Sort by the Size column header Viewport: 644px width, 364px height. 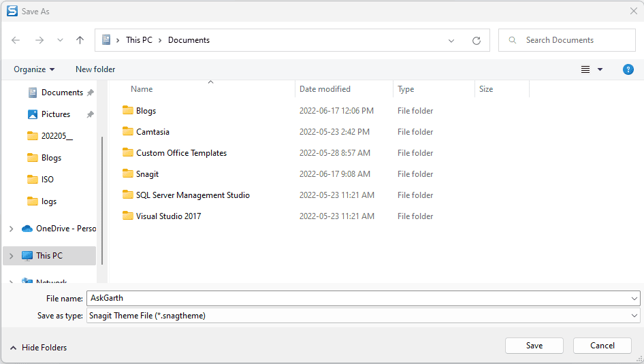(x=486, y=89)
